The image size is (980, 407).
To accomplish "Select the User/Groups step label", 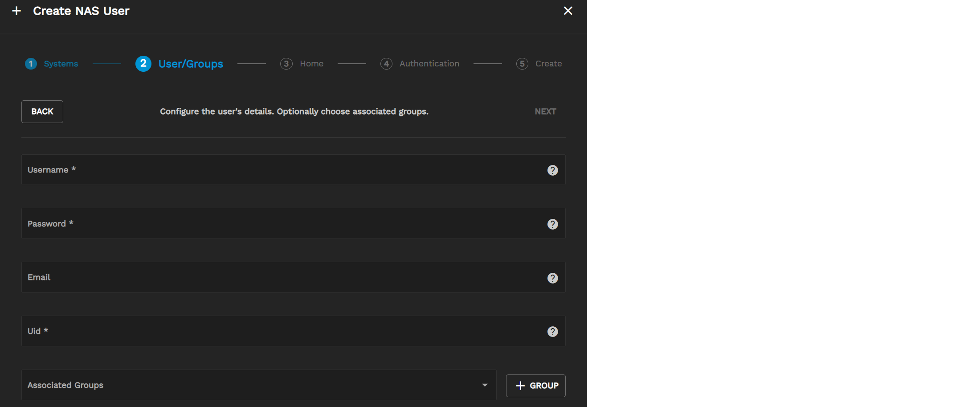I will 191,64.
